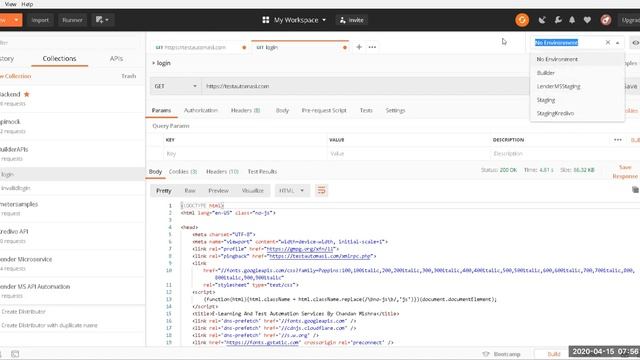The width and height of the screenshot is (640, 360).
Task: Switch to the APIs sidebar tab
Action: 116,59
